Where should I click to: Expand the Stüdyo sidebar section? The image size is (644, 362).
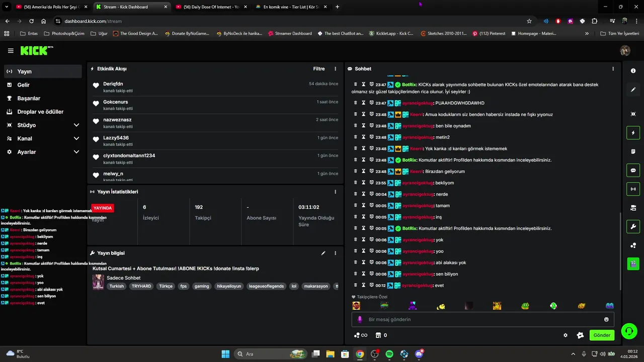pyautogui.click(x=43, y=125)
